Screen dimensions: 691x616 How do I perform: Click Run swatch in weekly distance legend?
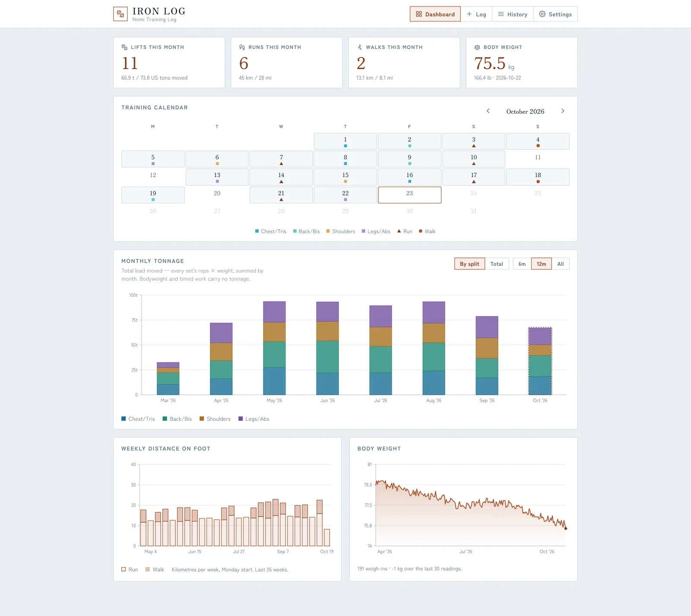pos(124,569)
